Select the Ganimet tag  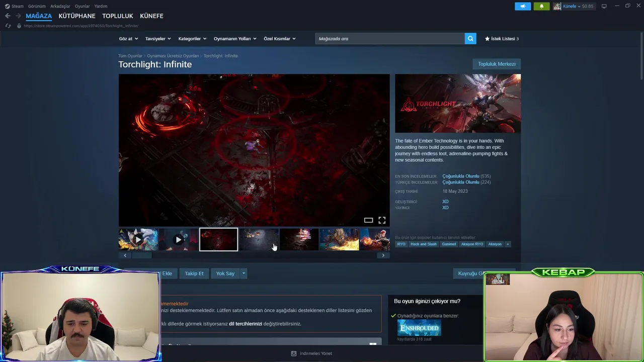click(x=449, y=244)
